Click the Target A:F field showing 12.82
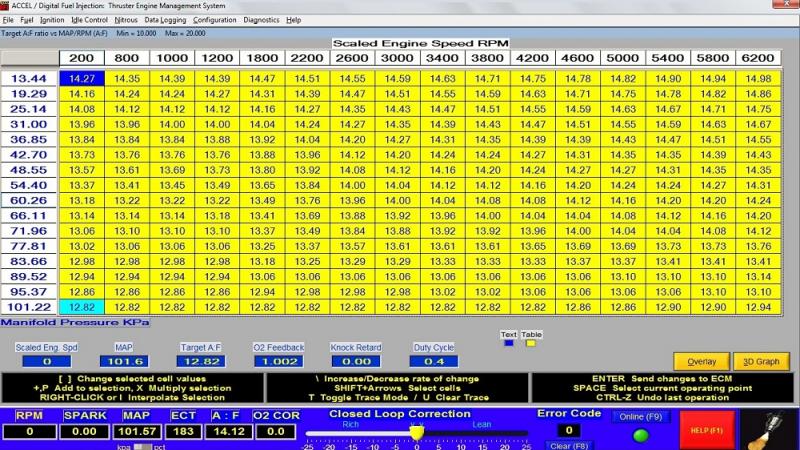800x450 pixels. tap(201, 361)
